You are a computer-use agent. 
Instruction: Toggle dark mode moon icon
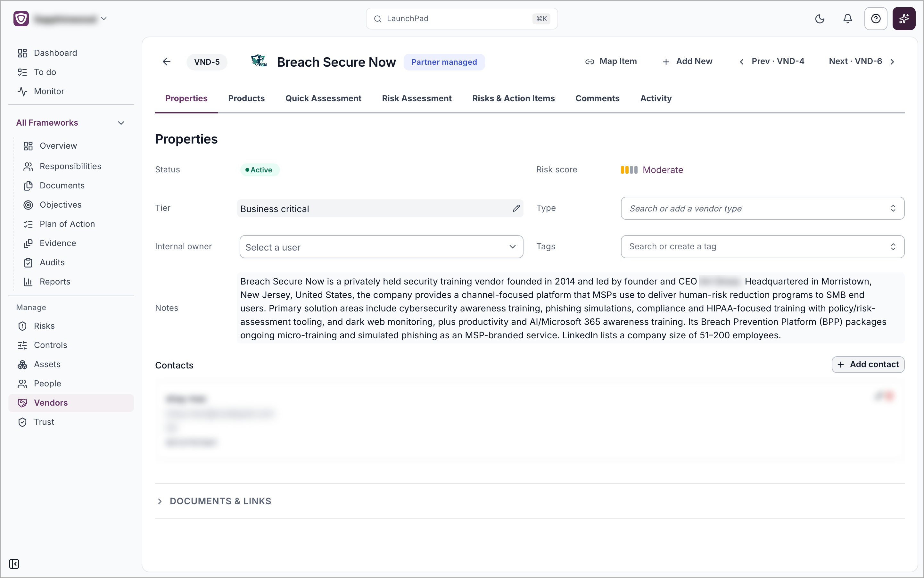[x=820, y=19]
